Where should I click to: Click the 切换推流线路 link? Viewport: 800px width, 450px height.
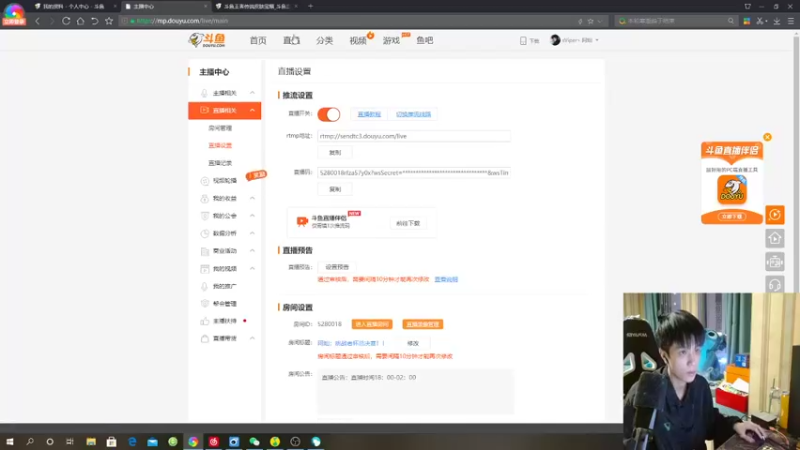(413, 114)
